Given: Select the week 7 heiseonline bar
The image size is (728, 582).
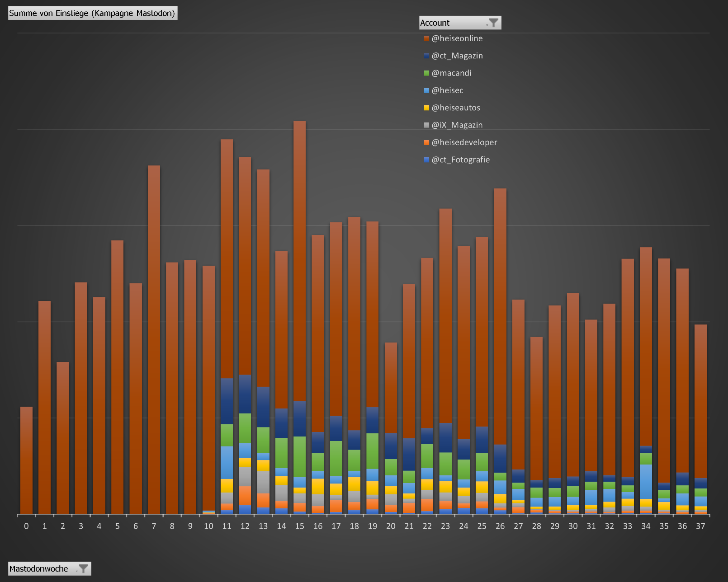Looking at the screenshot, I should point(154,339).
